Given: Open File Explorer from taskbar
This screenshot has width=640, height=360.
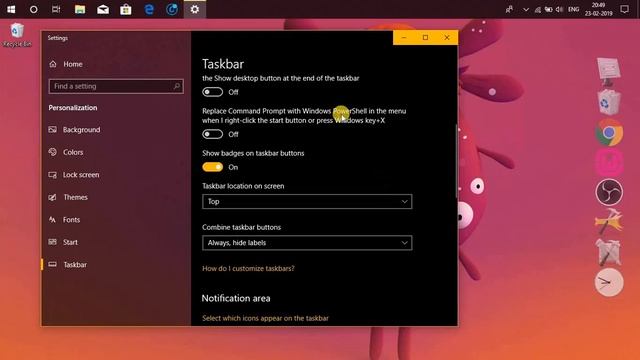Looking at the screenshot, I should point(80,9).
